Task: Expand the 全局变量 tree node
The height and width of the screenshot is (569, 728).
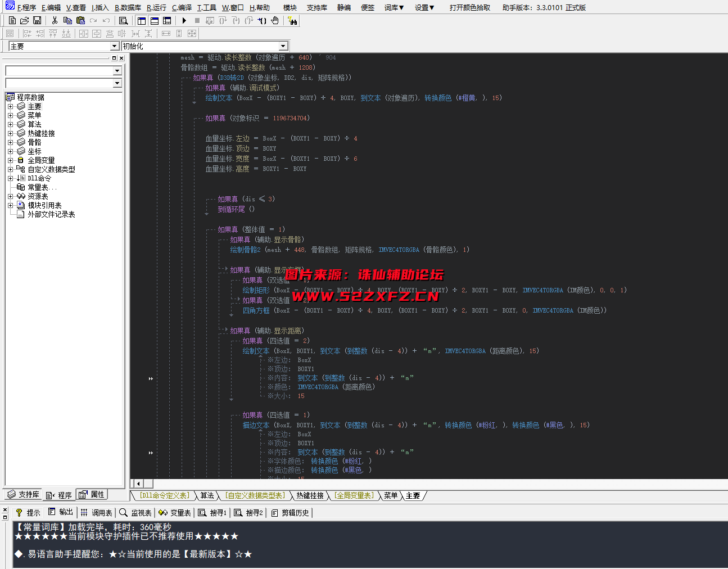Action: 10,160
